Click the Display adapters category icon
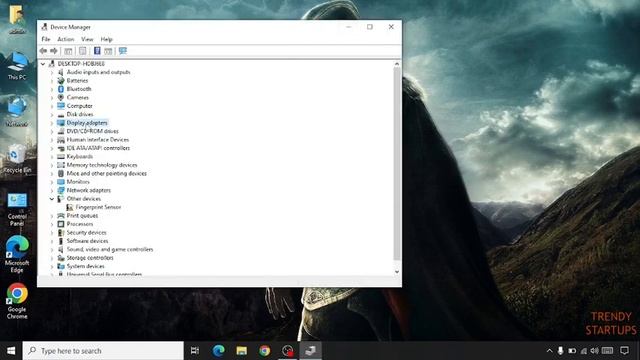Viewport: 640px width, 360px height. point(61,123)
